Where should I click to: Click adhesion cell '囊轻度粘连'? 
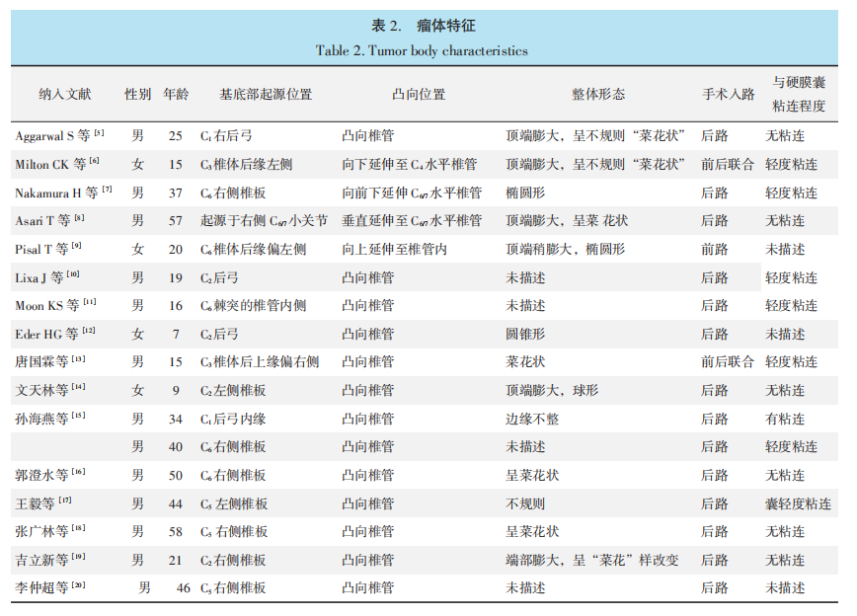point(798,502)
